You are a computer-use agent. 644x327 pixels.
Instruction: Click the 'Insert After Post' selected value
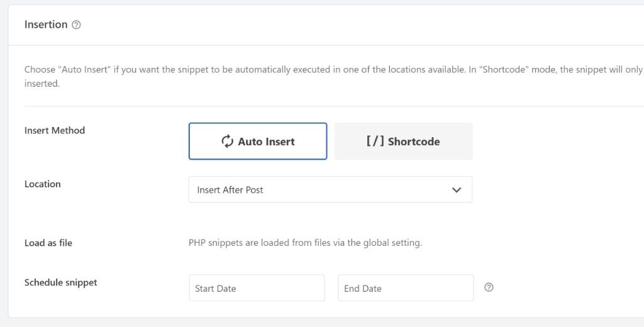[230, 189]
